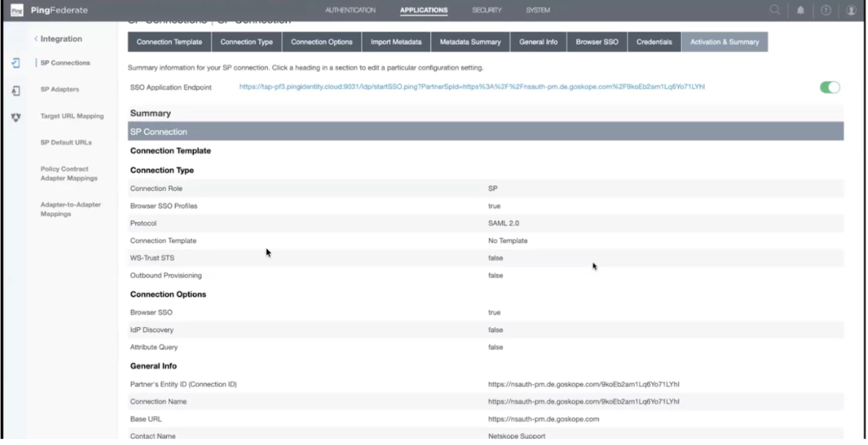Click the SP Connection section header bar
Screen dimensions: 868x445
pyautogui.click(x=485, y=132)
